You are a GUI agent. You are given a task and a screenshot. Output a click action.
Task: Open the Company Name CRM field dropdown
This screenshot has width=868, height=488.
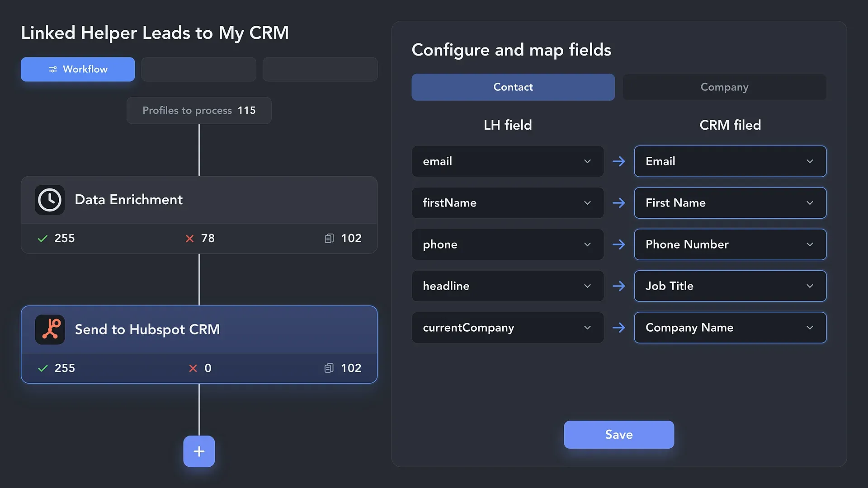(x=730, y=328)
